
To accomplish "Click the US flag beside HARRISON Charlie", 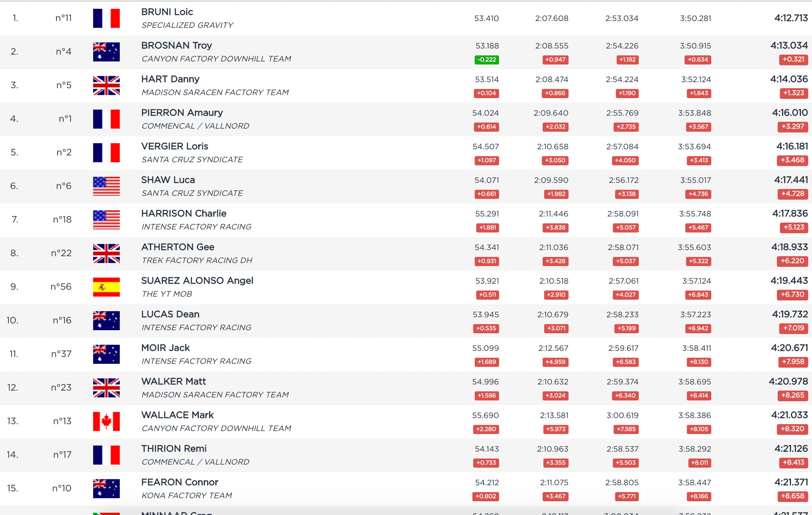I will pyautogui.click(x=106, y=220).
